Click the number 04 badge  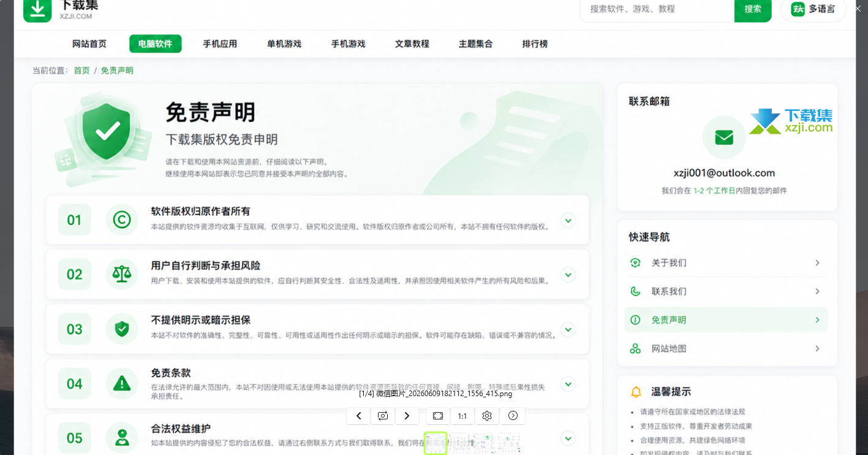[74, 384]
